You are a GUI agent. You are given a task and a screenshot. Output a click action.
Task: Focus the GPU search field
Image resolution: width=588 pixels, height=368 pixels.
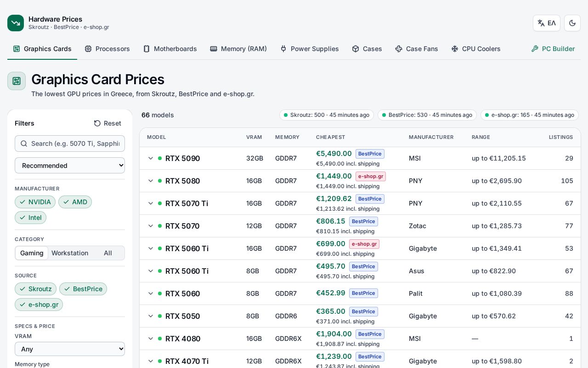[70, 144]
